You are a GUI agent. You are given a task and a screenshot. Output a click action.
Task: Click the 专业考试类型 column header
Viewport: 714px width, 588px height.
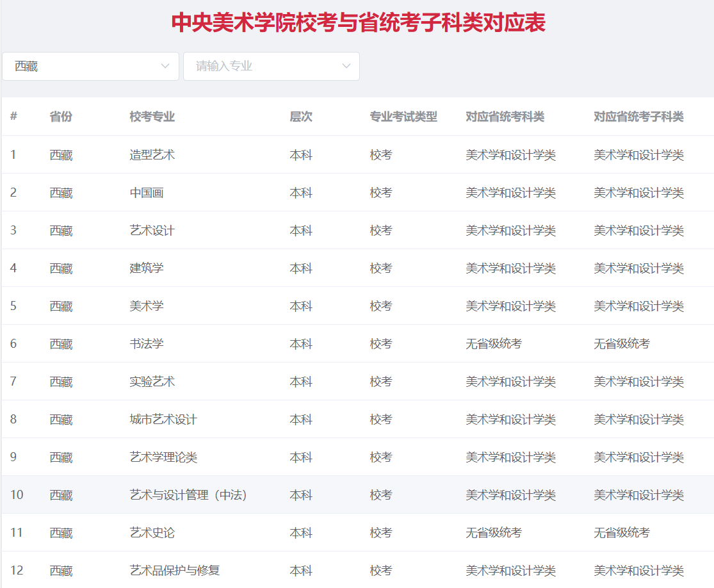403,117
